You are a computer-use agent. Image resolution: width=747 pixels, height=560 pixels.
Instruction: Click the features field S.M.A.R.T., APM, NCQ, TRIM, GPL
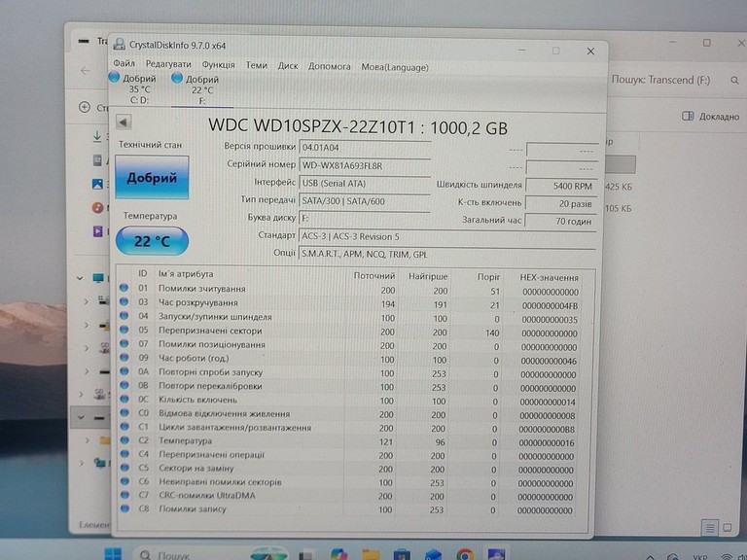tap(446, 255)
